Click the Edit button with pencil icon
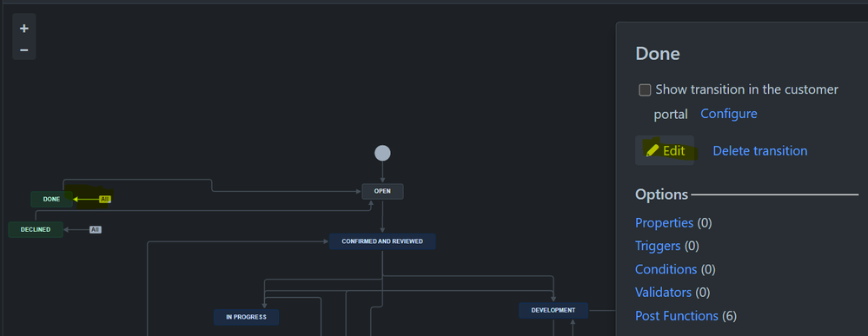 665,150
